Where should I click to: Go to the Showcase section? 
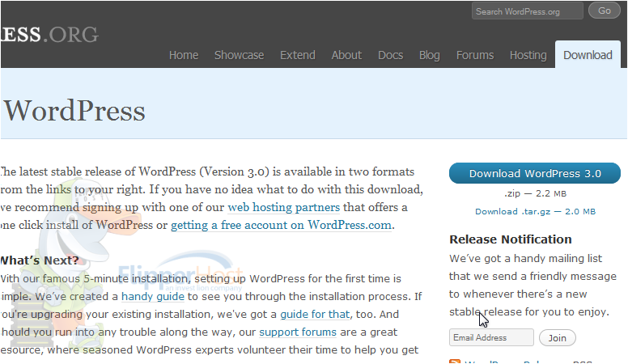(239, 55)
